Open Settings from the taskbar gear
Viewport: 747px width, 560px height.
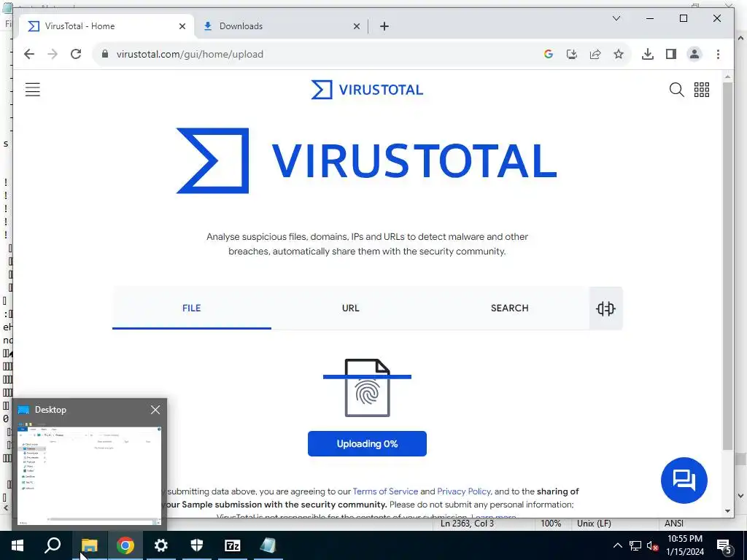click(x=161, y=545)
